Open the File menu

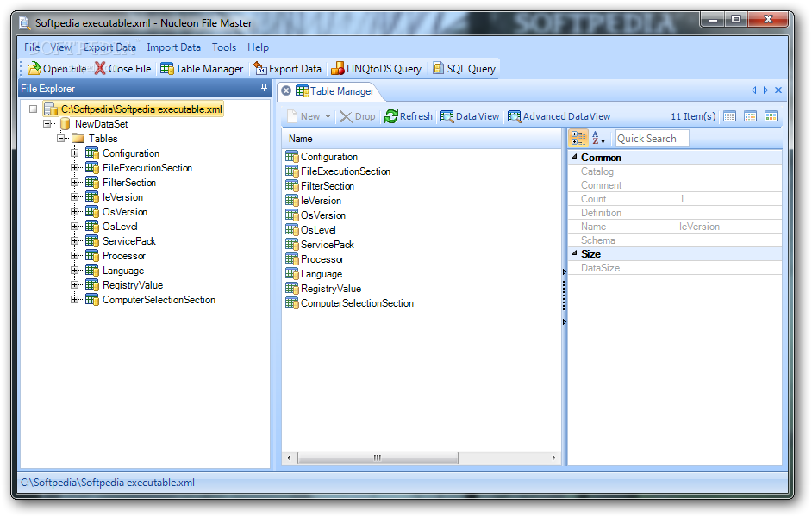pyautogui.click(x=32, y=47)
